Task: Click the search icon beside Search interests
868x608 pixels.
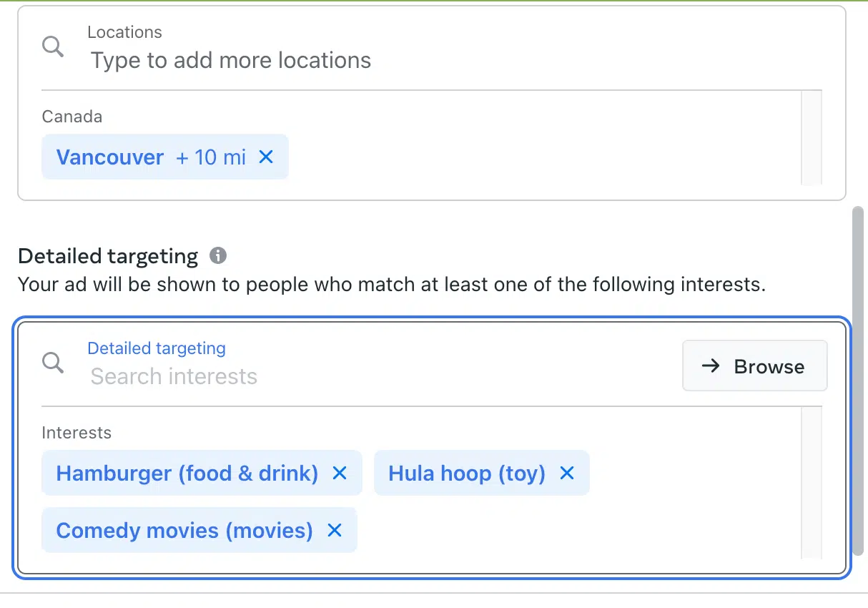Action: pyautogui.click(x=53, y=363)
